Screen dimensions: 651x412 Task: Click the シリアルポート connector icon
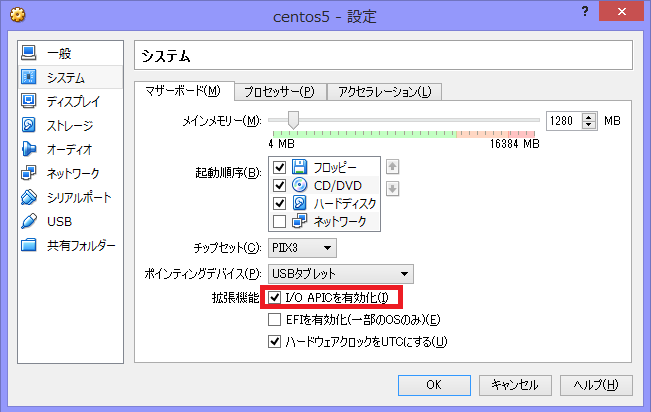(29, 197)
